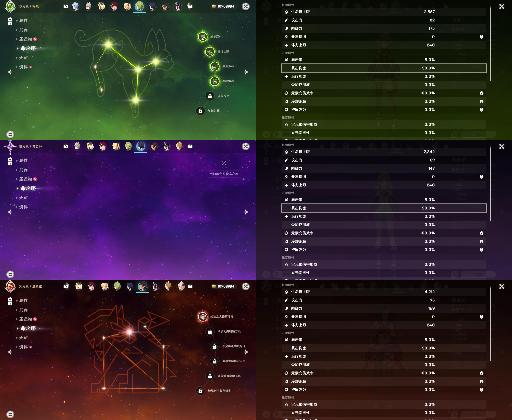Open 迪希雅's 皎洁之火铓辉灿漫 constellation node

[x=203, y=317]
